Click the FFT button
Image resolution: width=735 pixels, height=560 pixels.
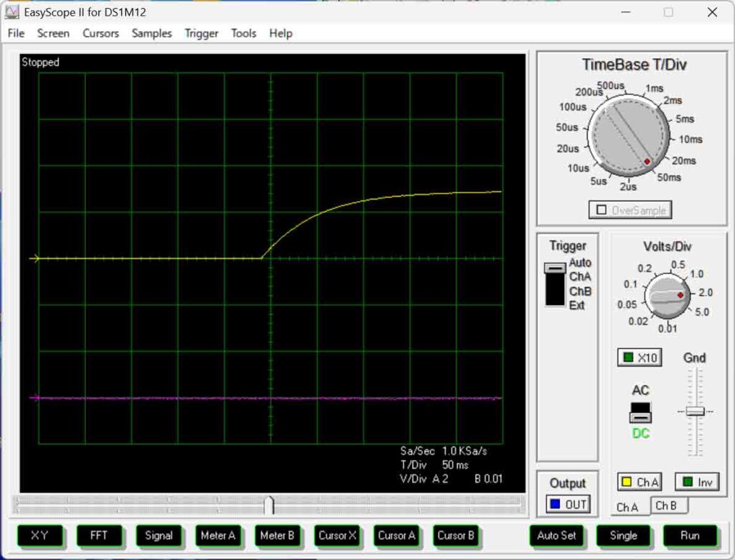point(99,536)
